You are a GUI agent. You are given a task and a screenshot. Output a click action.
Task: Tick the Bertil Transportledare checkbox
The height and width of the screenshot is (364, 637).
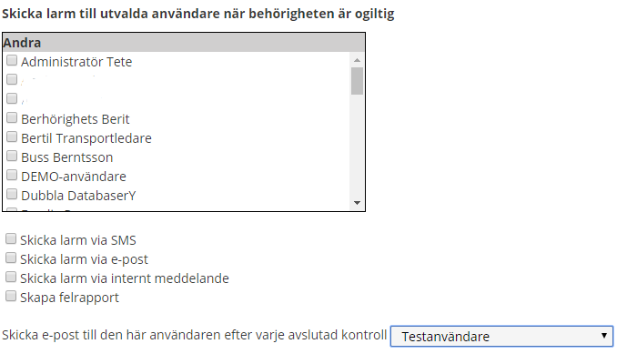tap(12, 137)
